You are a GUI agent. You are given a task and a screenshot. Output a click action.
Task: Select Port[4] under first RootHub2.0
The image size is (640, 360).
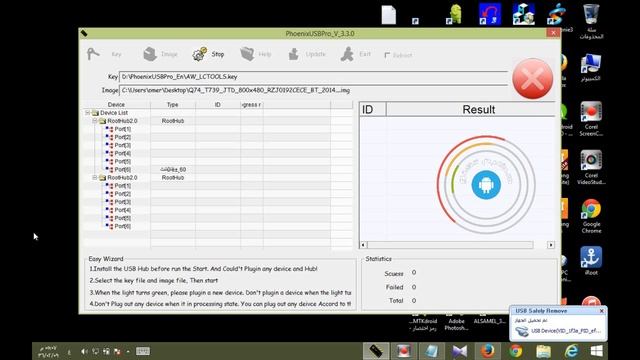(x=122, y=153)
